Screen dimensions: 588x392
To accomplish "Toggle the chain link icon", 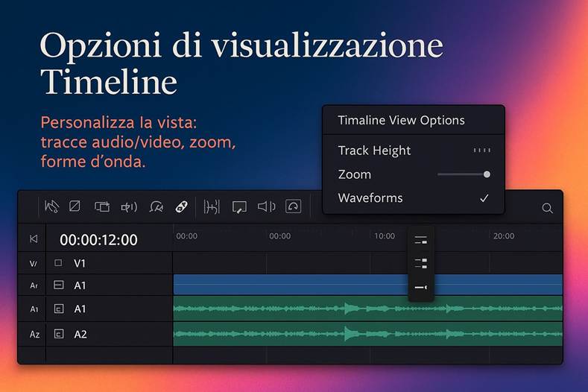I will (x=182, y=206).
